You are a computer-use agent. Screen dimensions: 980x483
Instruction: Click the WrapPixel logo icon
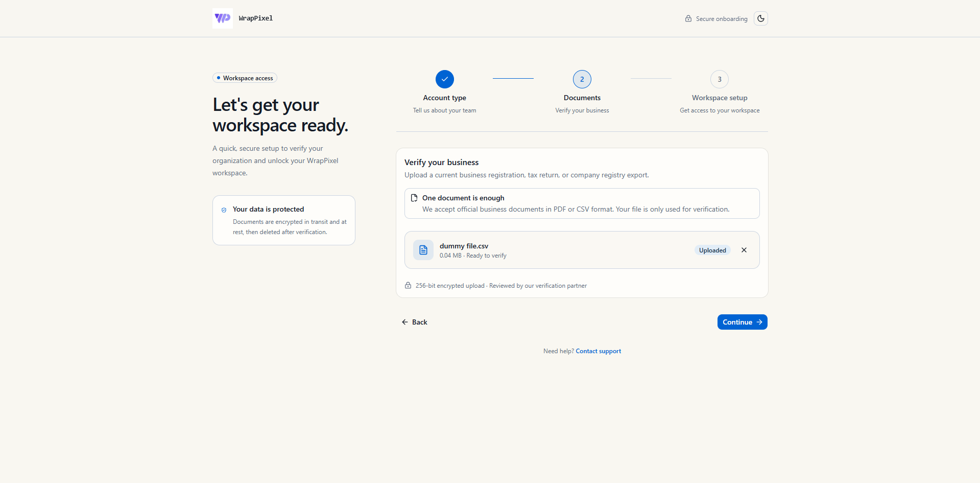[x=223, y=18]
